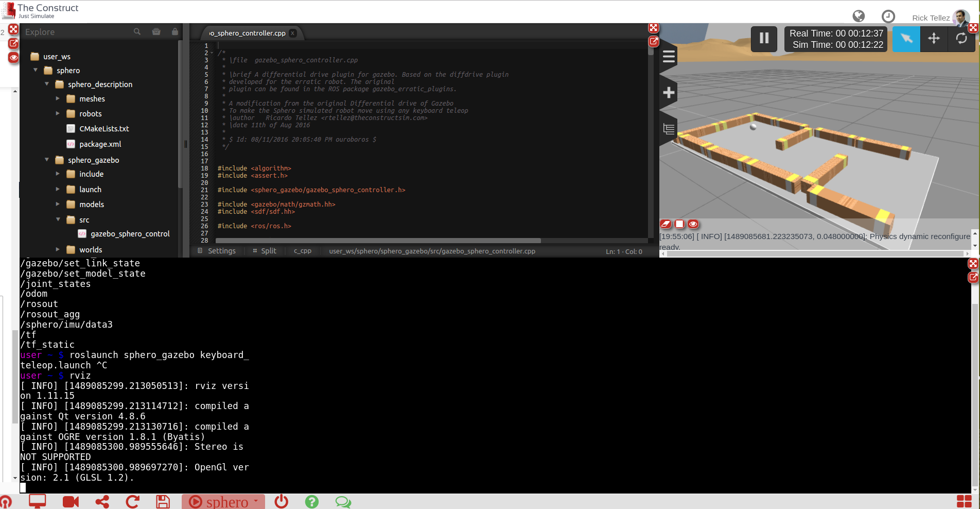The width and height of the screenshot is (980, 509).
Task: Toggle simulator console visibility eye icon
Action: tap(693, 224)
